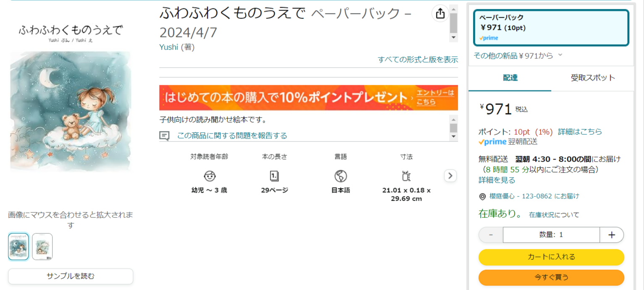
Task: Click 今すぐ買う button
Action: coord(551,277)
